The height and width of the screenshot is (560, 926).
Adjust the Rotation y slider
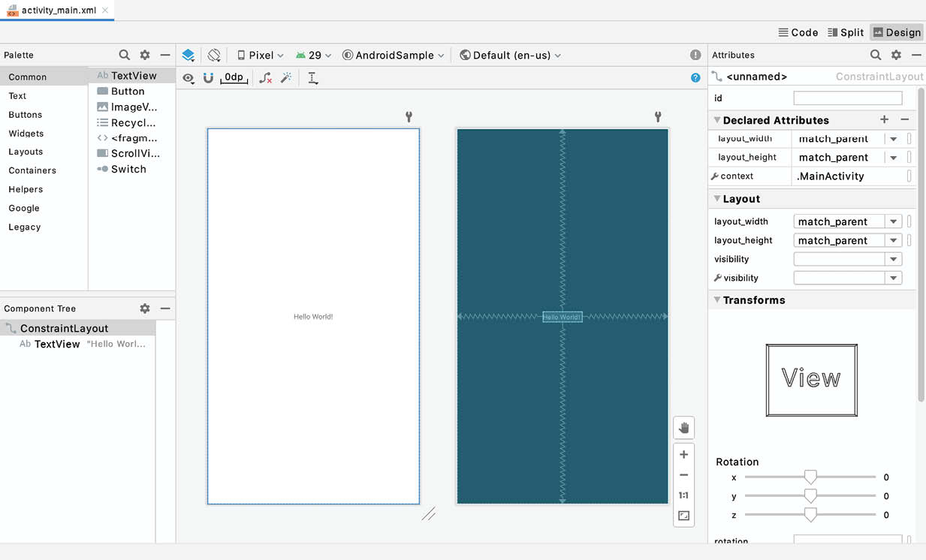click(810, 496)
